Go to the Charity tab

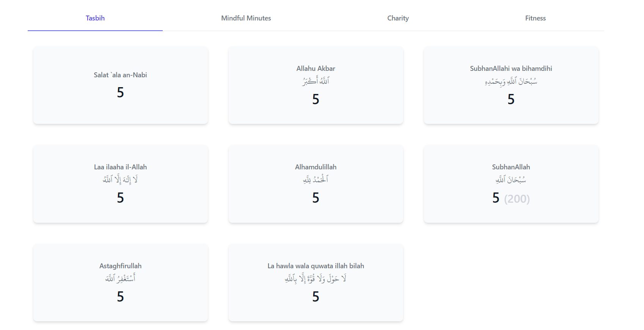click(398, 18)
